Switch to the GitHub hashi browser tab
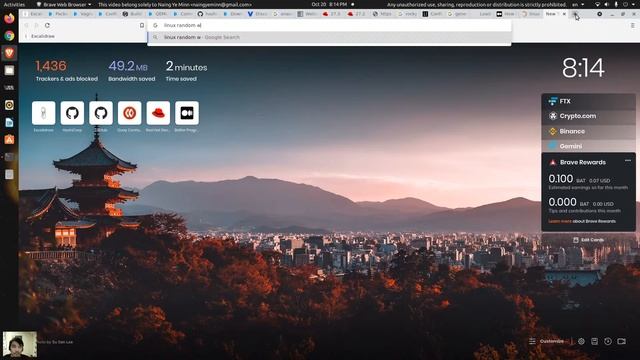640x360 pixels. [208, 14]
